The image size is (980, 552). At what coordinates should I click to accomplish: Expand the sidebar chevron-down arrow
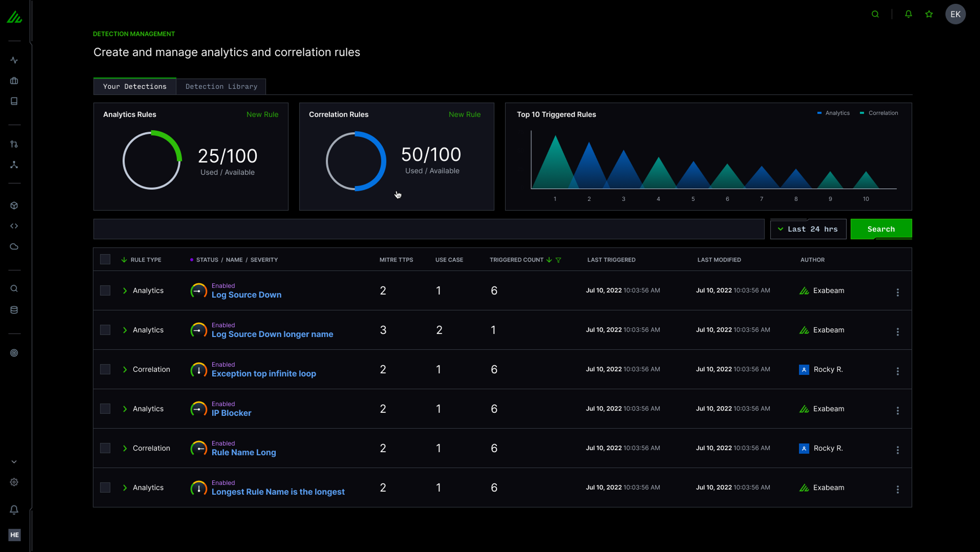[x=14, y=461]
